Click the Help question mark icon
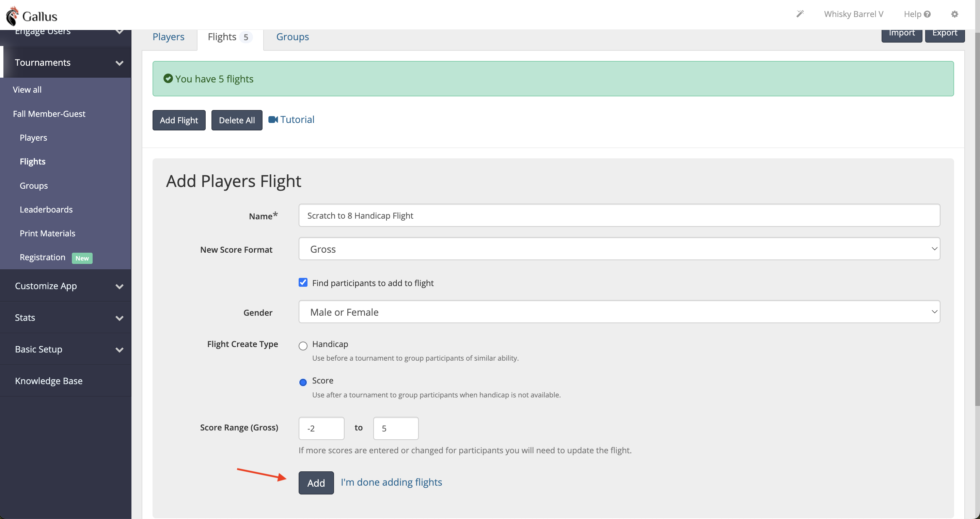This screenshot has width=980, height=519. pyautogui.click(x=927, y=14)
